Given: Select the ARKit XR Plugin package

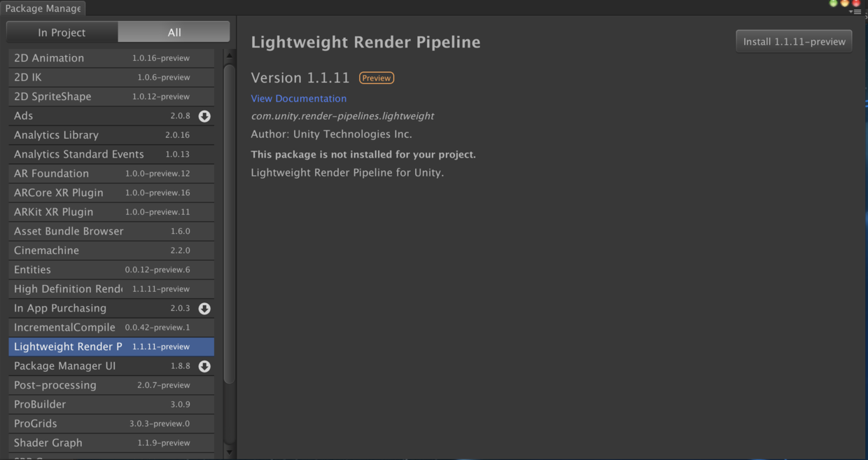Looking at the screenshot, I should pyautogui.click(x=111, y=212).
